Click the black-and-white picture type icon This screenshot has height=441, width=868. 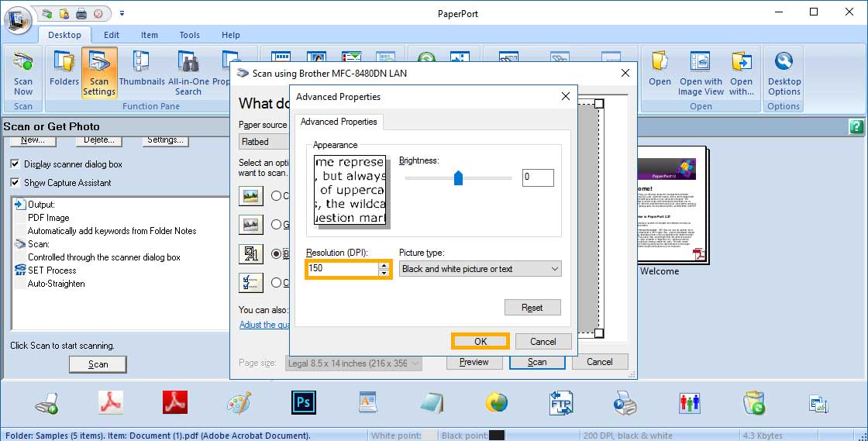(x=251, y=254)
